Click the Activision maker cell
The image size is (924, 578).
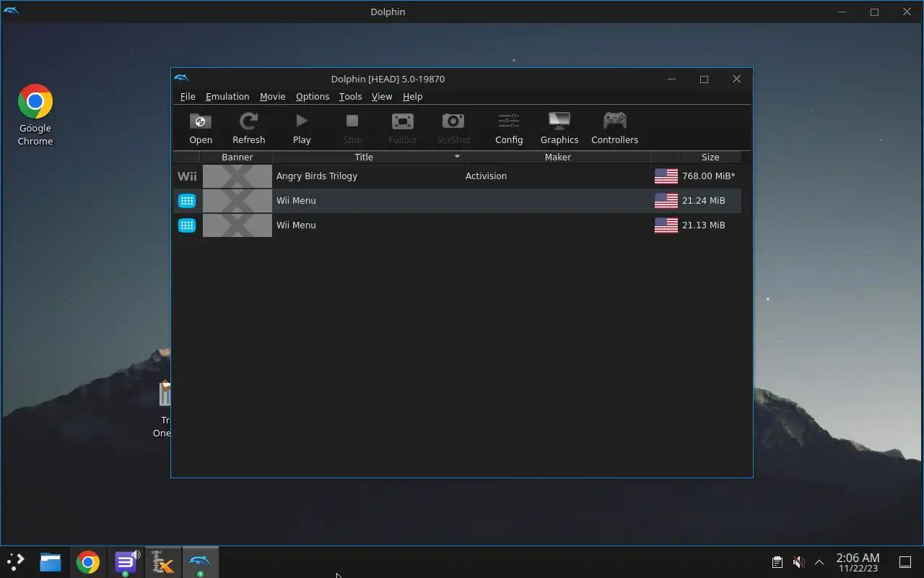tap(486, 176)
